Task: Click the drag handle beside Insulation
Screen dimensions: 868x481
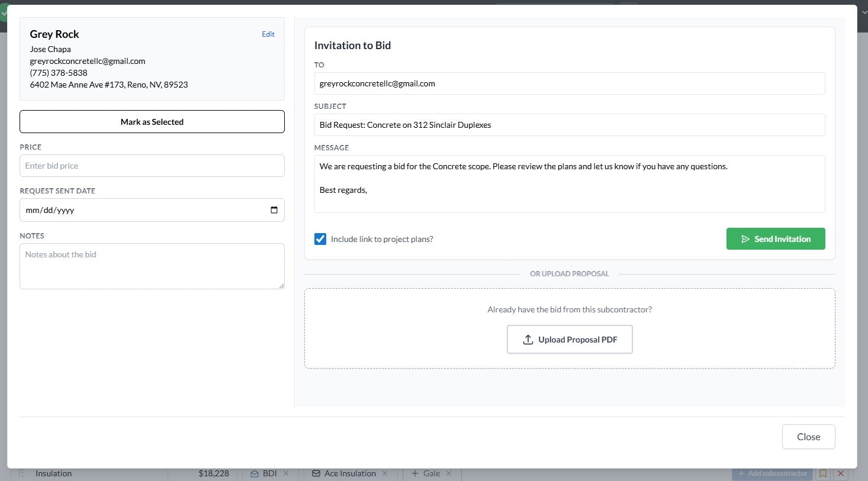Action: pyautogui.click(x=21, y=473)
